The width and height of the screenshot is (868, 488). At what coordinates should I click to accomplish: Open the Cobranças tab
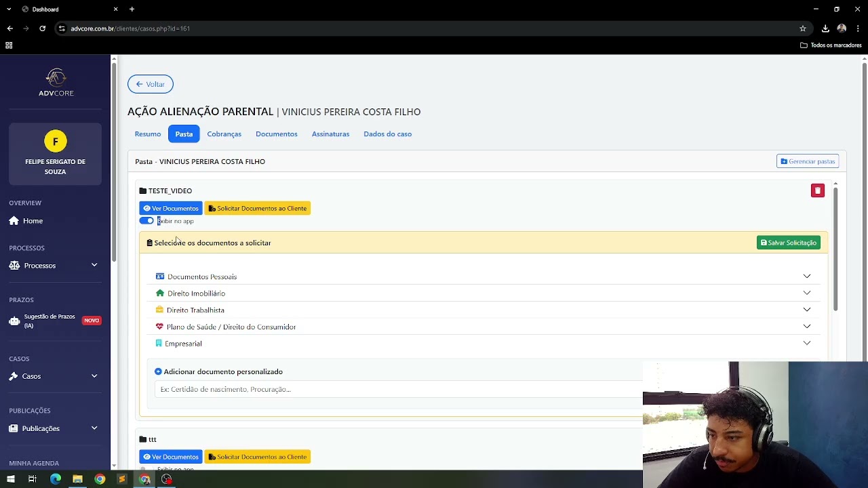pyautogui.click(x=224, y=134)
